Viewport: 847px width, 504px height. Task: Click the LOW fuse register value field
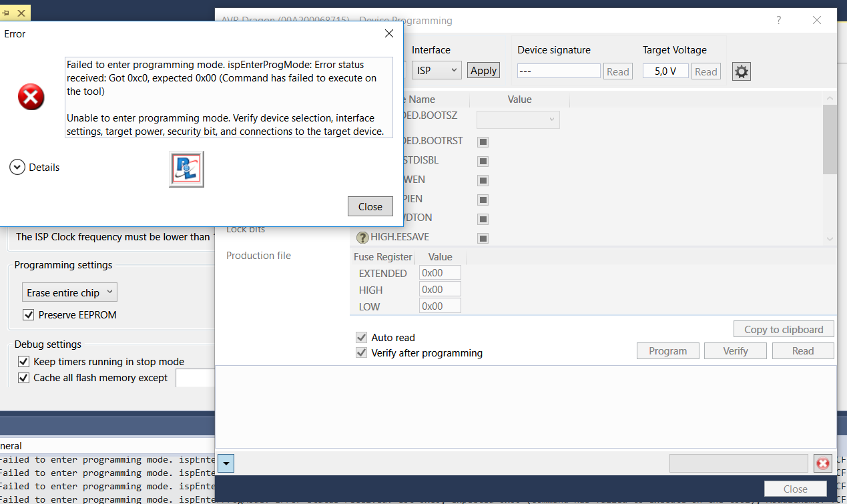[440, 306]
